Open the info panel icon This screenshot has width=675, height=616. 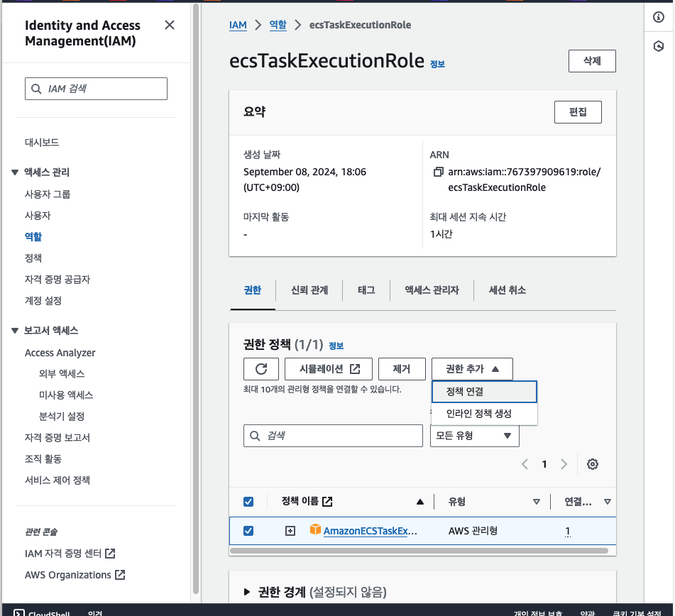pos(658,17)
